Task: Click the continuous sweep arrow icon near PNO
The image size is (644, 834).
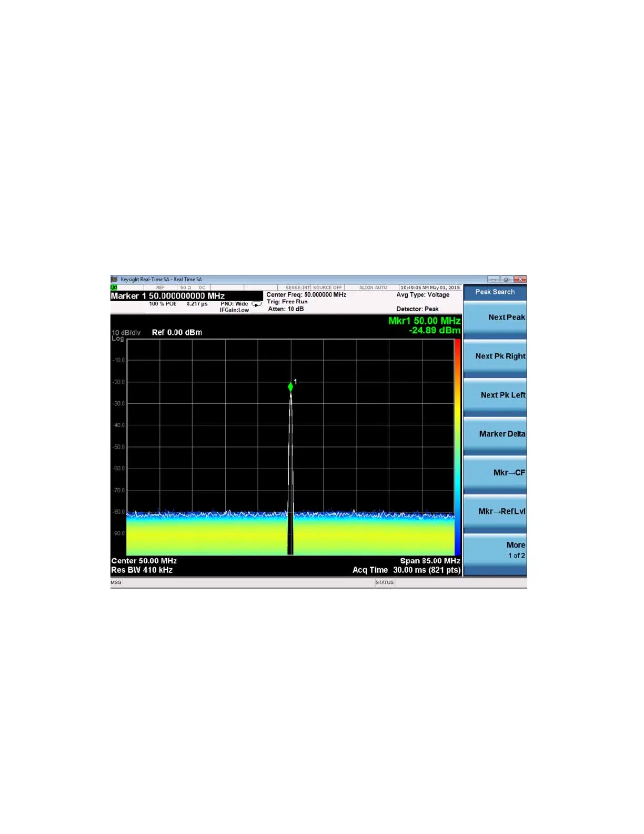Action: [x=256, y=304]
